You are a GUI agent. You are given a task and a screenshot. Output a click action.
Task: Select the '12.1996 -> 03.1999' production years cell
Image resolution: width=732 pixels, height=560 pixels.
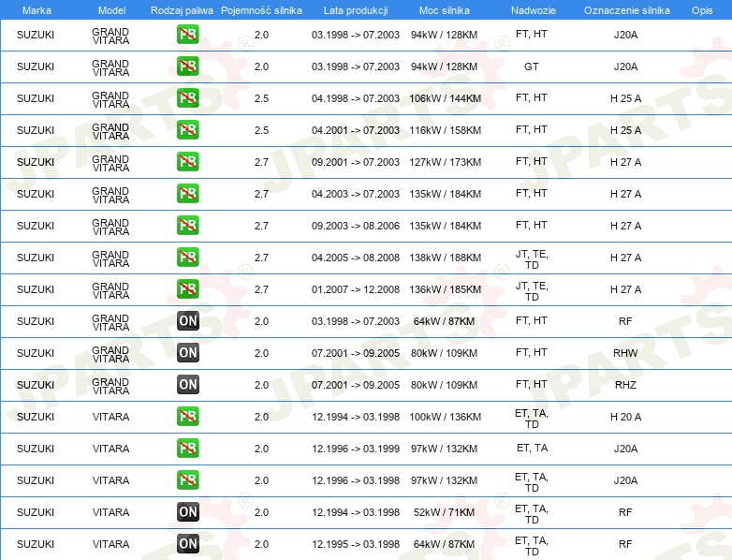pos(356,449)
